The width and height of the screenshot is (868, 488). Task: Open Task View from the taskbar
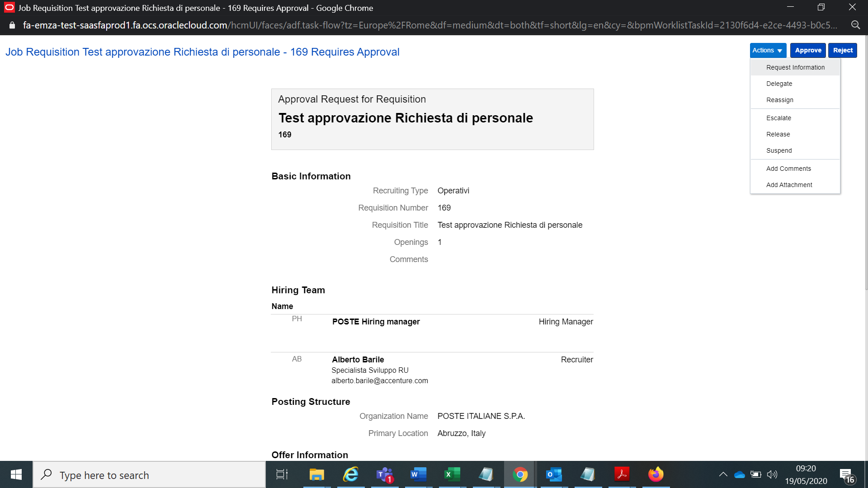tap(281, 474)
